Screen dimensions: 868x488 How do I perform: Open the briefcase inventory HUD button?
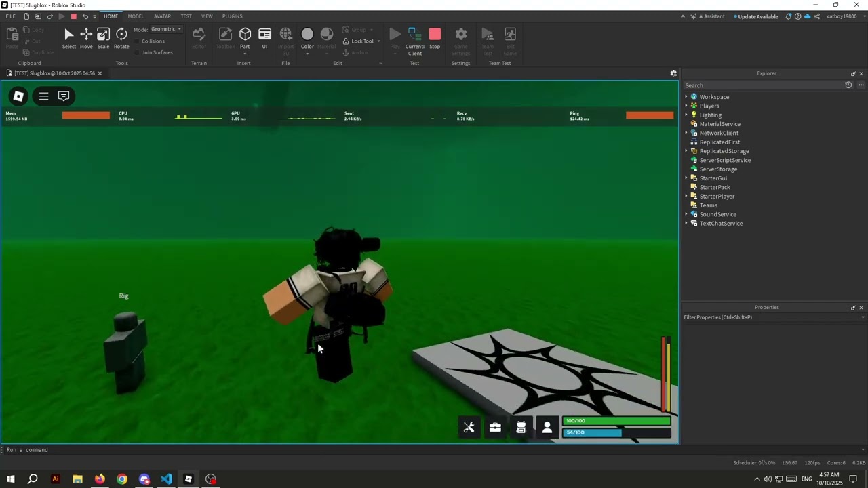click(x=495, y=428)
